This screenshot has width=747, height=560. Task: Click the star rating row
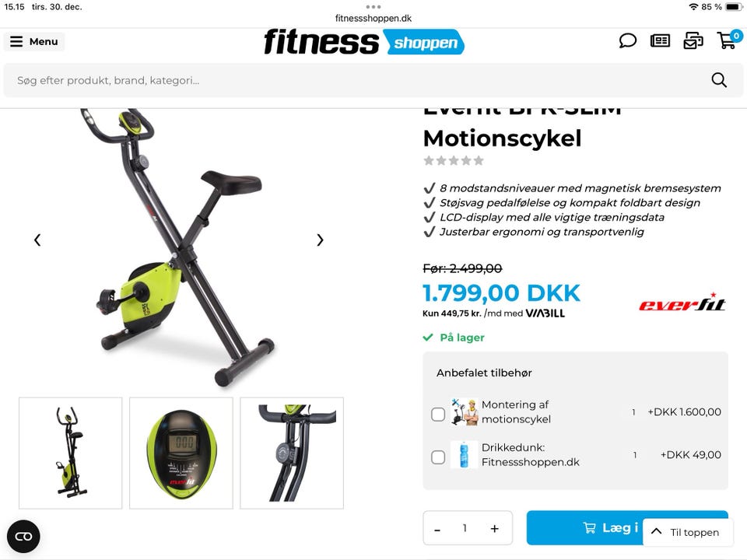coord(454,160)
